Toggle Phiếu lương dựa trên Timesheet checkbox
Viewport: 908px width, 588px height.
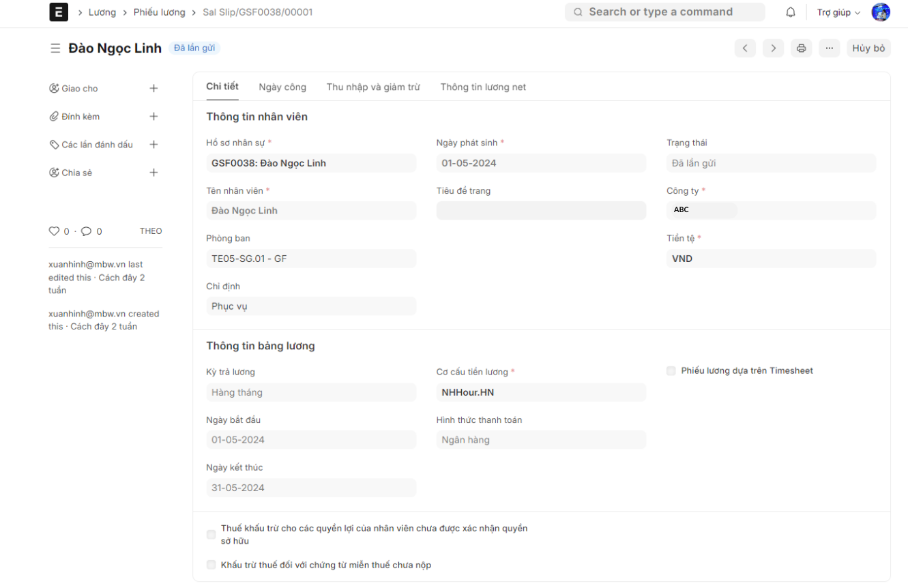[x=671, y=371]
